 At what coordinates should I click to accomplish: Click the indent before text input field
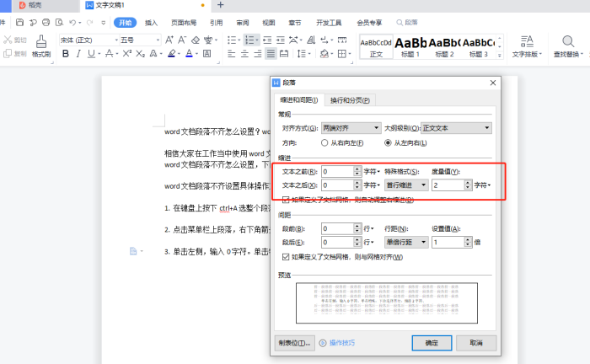click(x=338, y=171)
